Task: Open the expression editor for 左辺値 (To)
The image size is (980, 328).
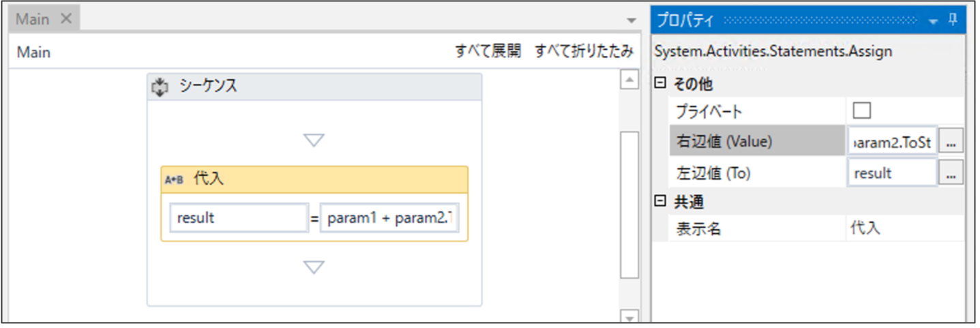Action: pos(951,174)
